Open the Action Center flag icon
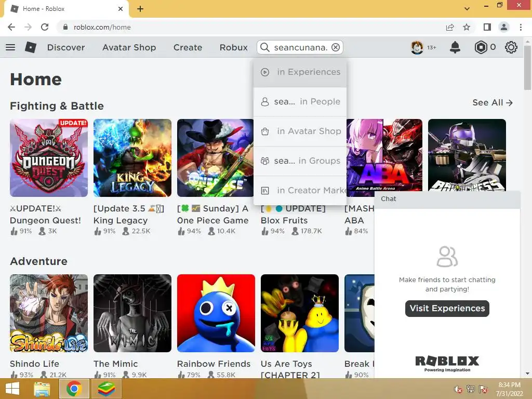532x399 pixels. pyautogui.click(x=483, y=389)
